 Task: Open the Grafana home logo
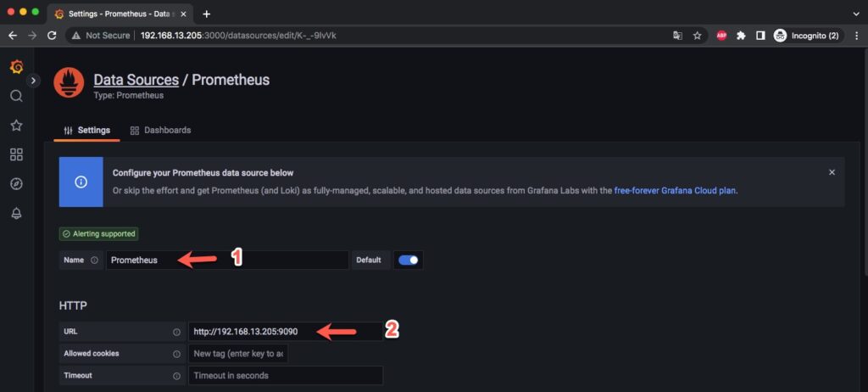[17, 67]
